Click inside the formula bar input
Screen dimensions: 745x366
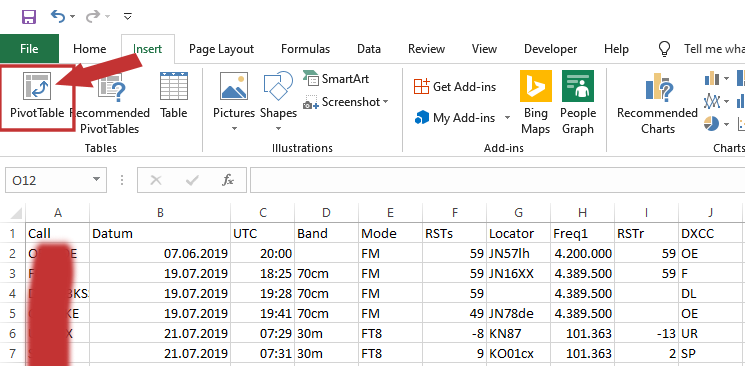coord(497,180)
